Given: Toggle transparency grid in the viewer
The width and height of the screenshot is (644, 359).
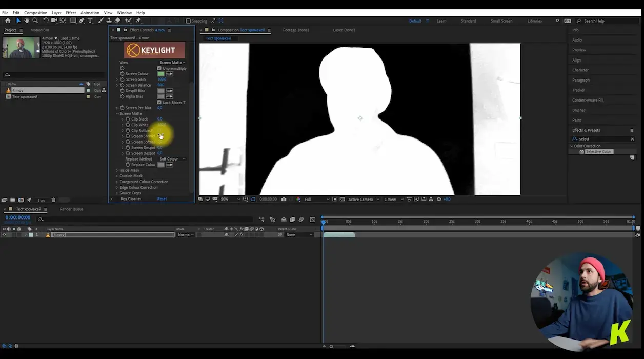Looking at the screenshot, I should [343, 199].
